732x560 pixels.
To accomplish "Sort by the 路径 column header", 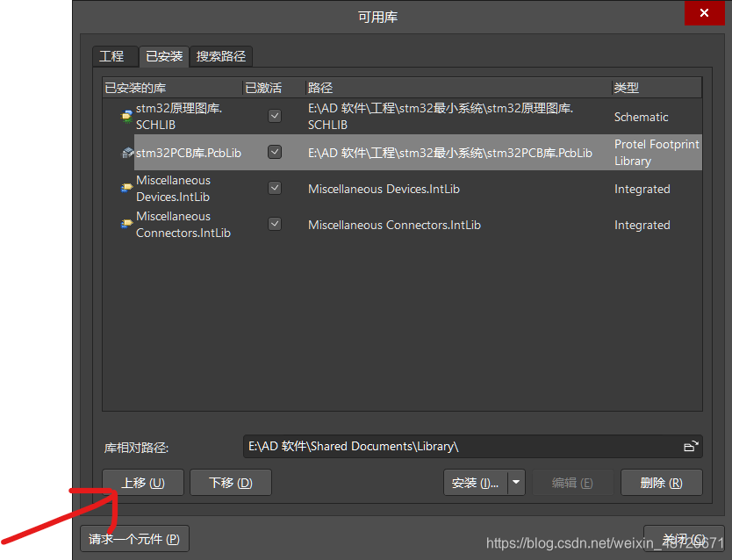I will click(456, 88).
